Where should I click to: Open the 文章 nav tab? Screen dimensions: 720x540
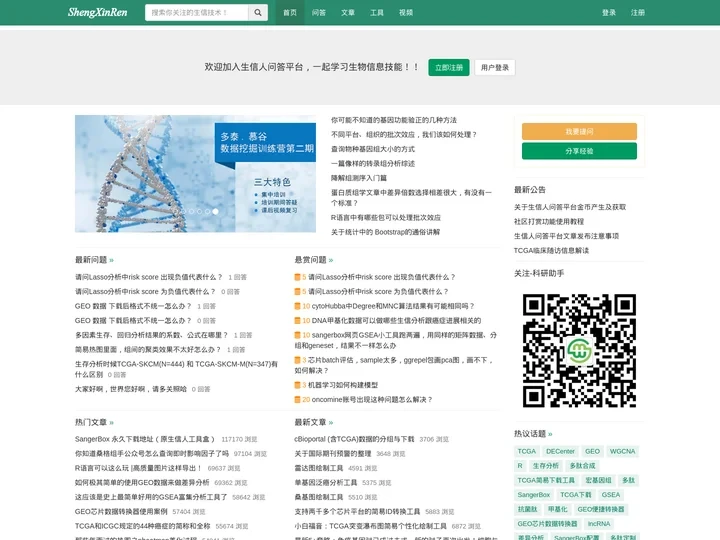click(x=348, y=13)
